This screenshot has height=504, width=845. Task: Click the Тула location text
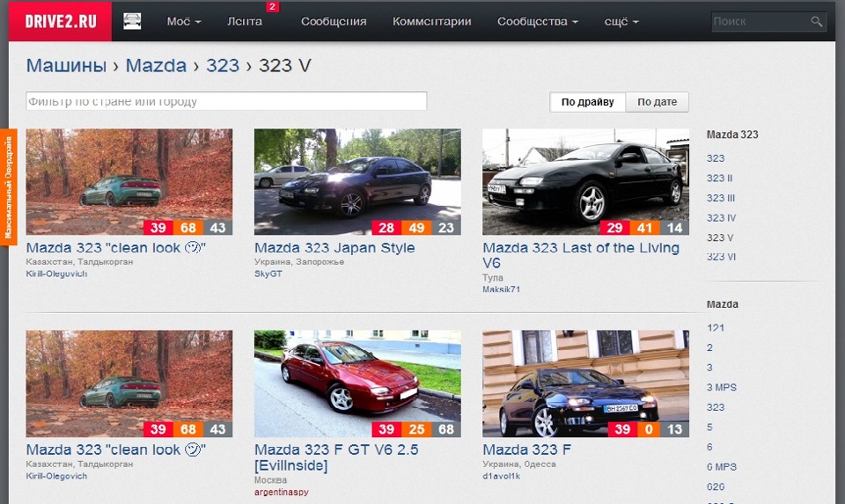[493, 278]
